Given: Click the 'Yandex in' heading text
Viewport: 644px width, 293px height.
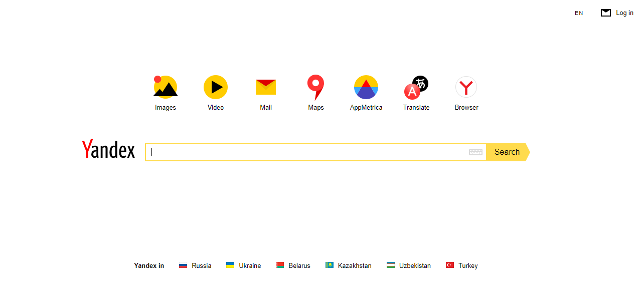Looking at the screenshot, I should pos(149,266).
